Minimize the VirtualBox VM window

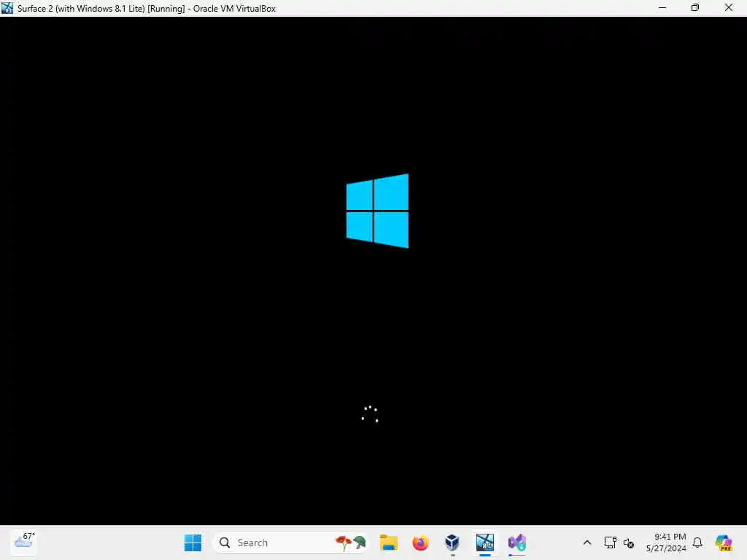coord(662,8)
